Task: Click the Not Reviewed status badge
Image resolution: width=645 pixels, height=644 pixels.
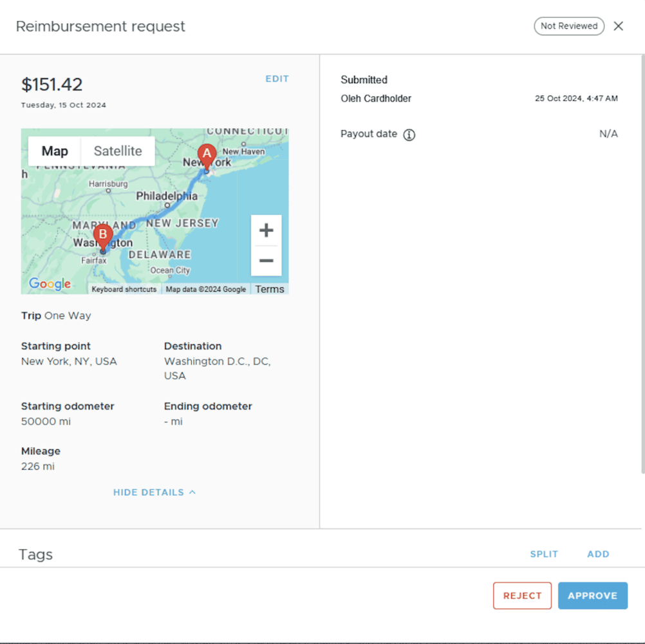Action: [x=569, y=26]
